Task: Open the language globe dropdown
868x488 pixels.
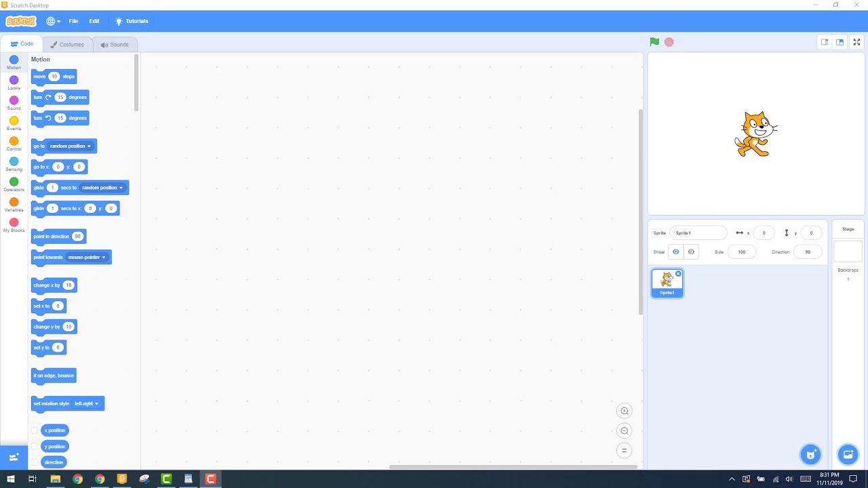Action: click(53, 21)
